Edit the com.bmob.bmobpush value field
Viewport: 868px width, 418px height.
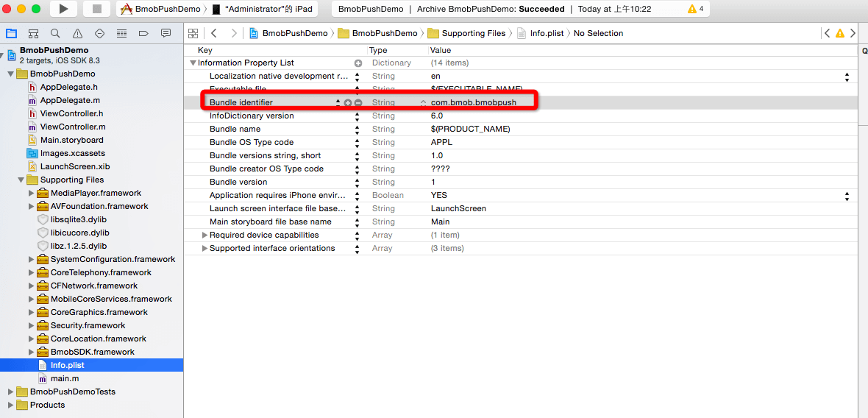474,102
